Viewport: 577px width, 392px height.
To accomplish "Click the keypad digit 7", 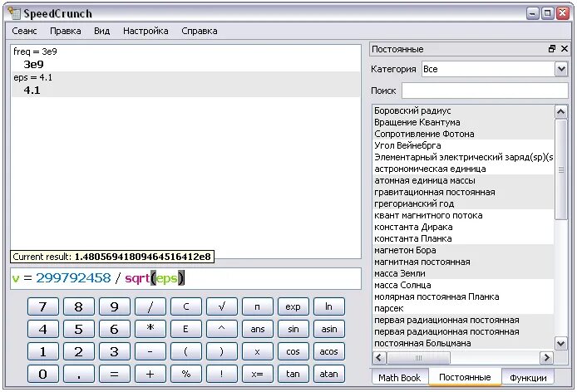I will (x=42, y=306).
